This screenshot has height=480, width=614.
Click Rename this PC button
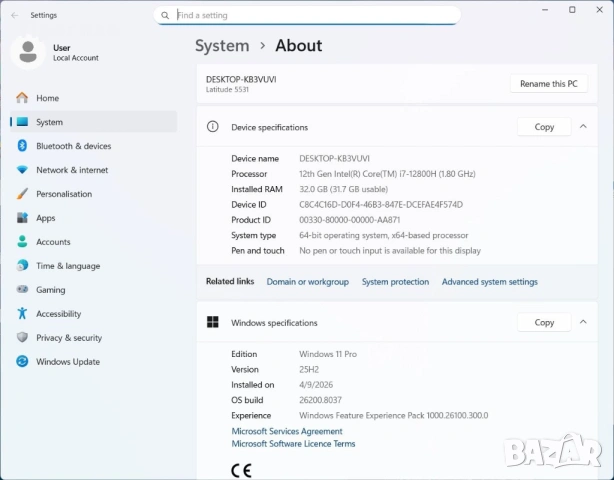[549, 84]
